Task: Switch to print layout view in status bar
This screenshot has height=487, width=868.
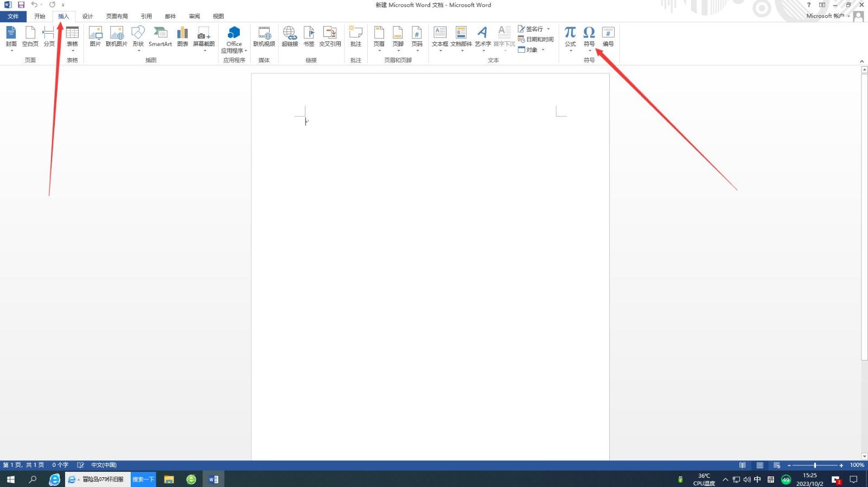Action: pyautogui.click(x=759, y=465)
